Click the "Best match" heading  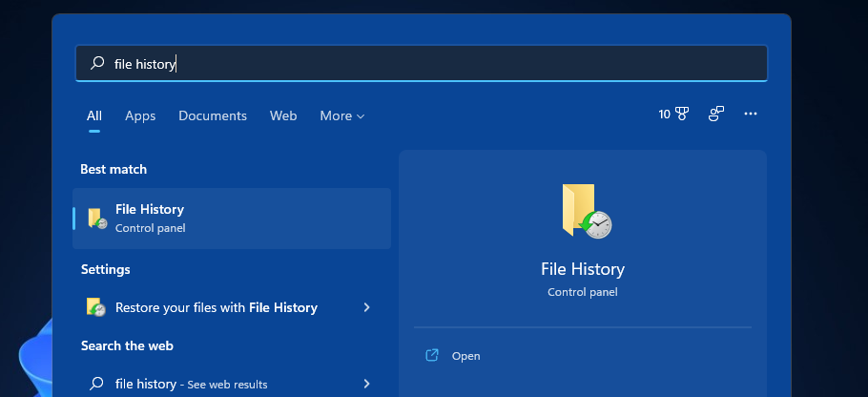pos(114,169)
